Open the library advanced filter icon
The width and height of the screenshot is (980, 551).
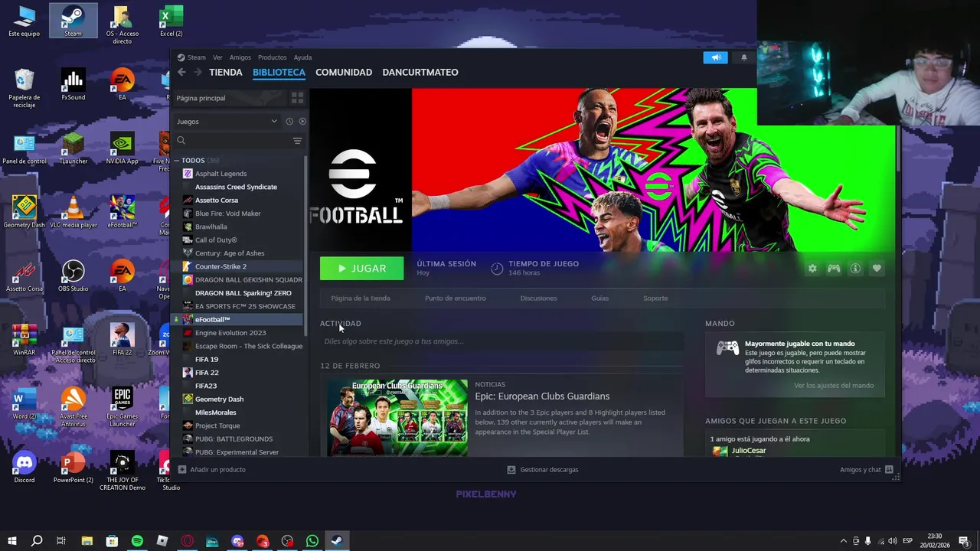[297, 141]
